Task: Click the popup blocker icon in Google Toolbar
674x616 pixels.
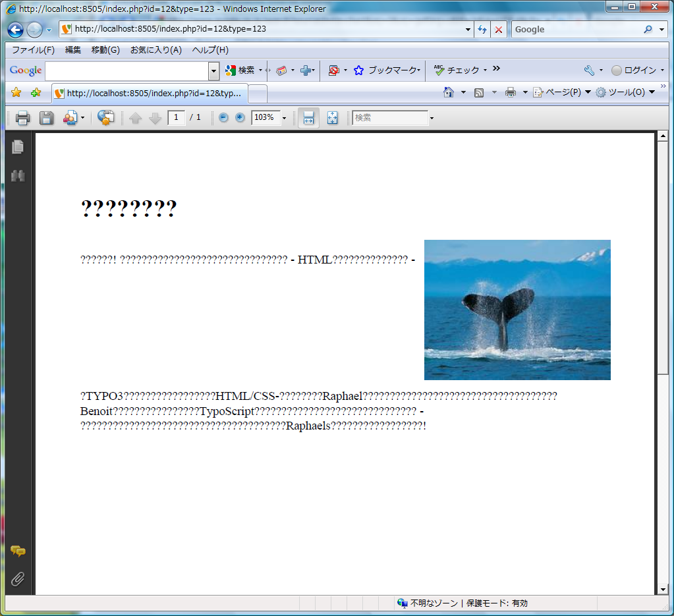Action: click(333, 70)
